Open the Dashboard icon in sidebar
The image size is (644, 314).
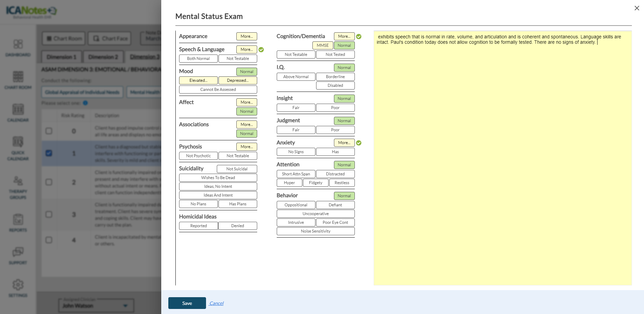[x=18, y=47]
